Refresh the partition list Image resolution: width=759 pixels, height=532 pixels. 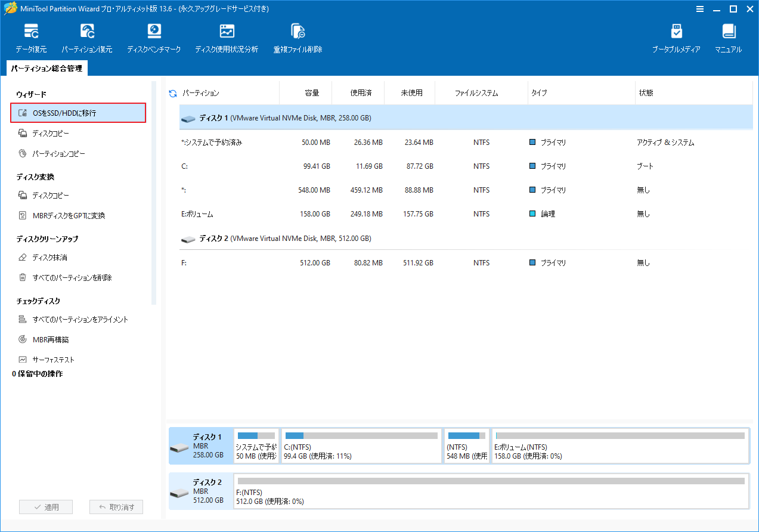pos(172,93)
